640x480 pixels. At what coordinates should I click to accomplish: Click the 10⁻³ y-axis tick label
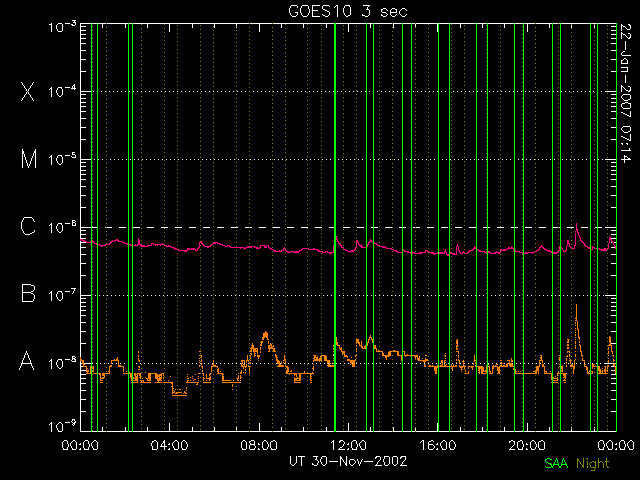pyautogui.click(x=62, y=27)
